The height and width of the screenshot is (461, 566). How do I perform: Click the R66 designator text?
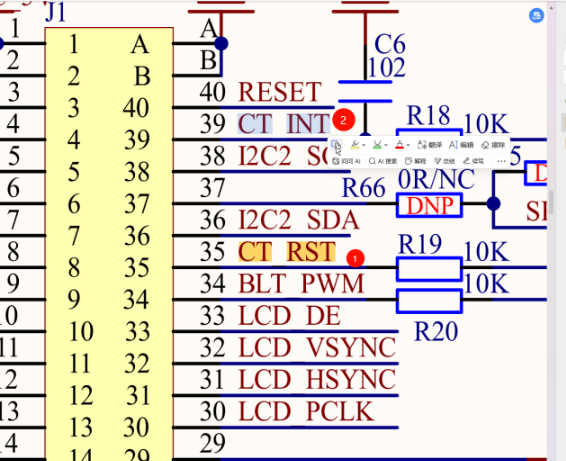(x=363, y=188)
